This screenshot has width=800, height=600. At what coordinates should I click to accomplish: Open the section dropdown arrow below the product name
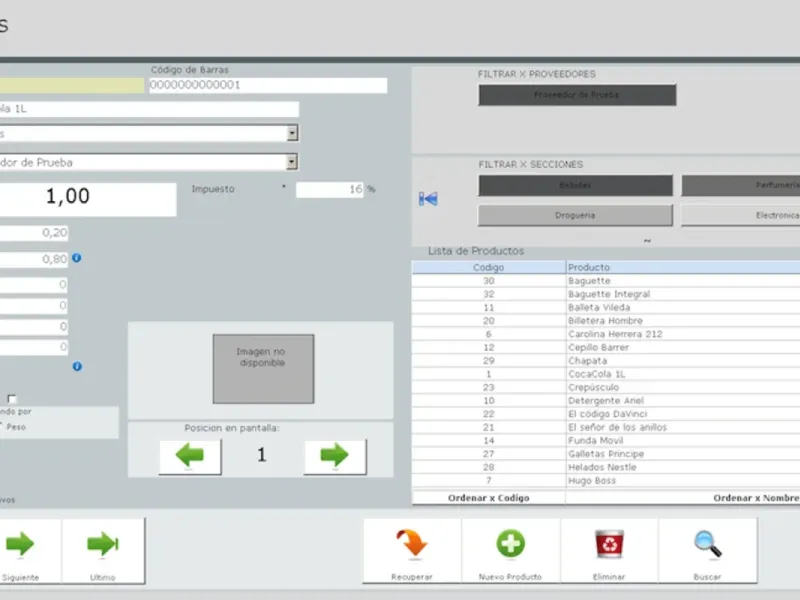[x=292, y=134]
